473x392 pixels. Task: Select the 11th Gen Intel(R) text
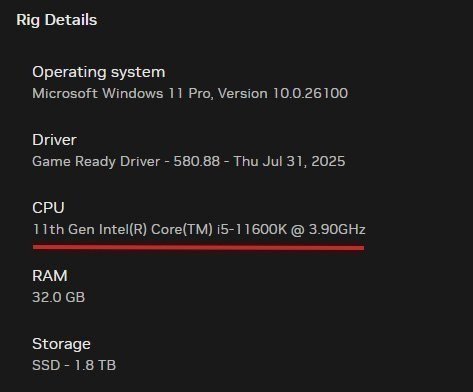pos(90,230)
